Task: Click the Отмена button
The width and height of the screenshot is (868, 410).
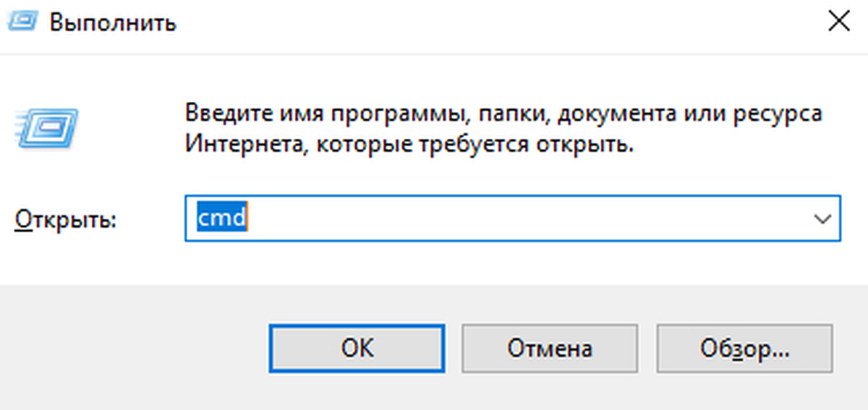Action: [550, 349]
